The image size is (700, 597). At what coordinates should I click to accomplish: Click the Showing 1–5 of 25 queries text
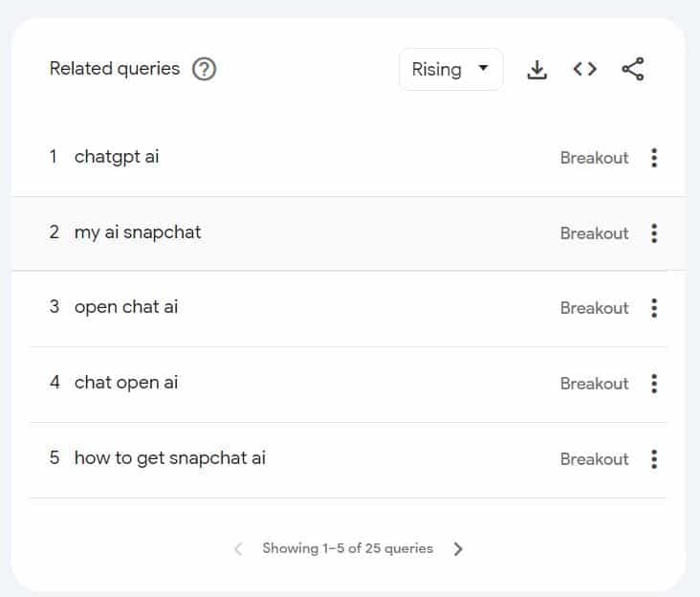[x=347, y=549]
